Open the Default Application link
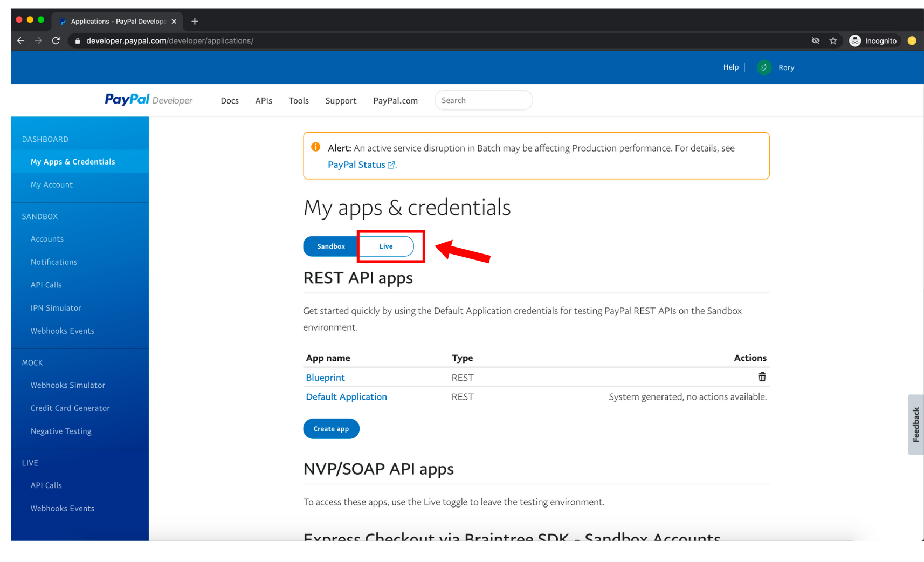 click(346, 397)
